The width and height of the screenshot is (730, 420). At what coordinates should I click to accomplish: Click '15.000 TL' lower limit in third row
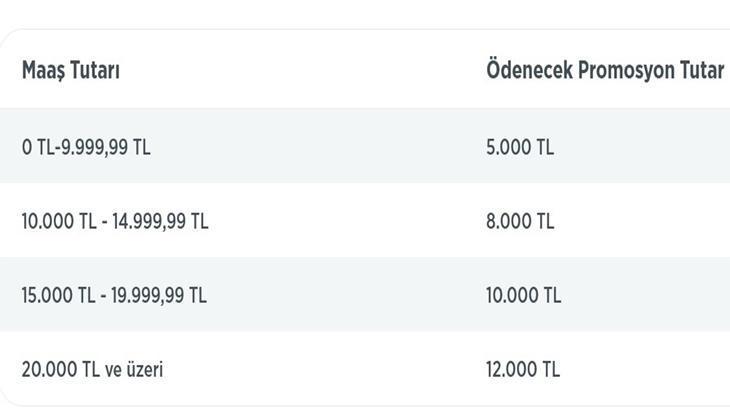58,295
